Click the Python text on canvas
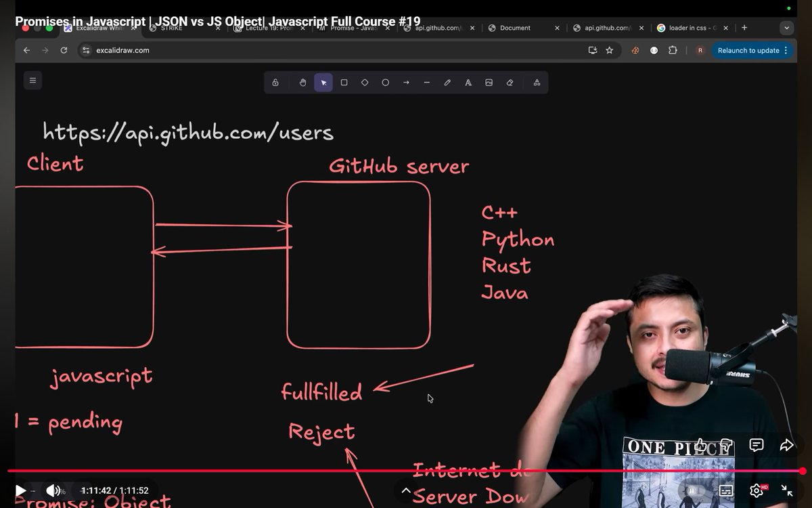812x508 pixels. (x=518, y=240)
